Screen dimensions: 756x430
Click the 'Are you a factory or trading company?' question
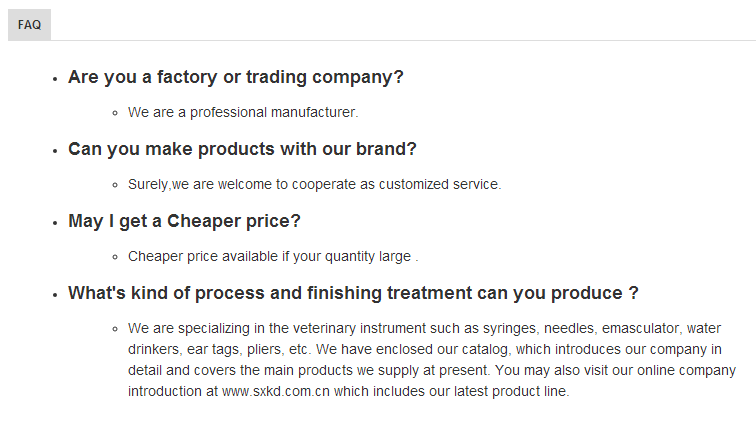[x=235, y=77]
